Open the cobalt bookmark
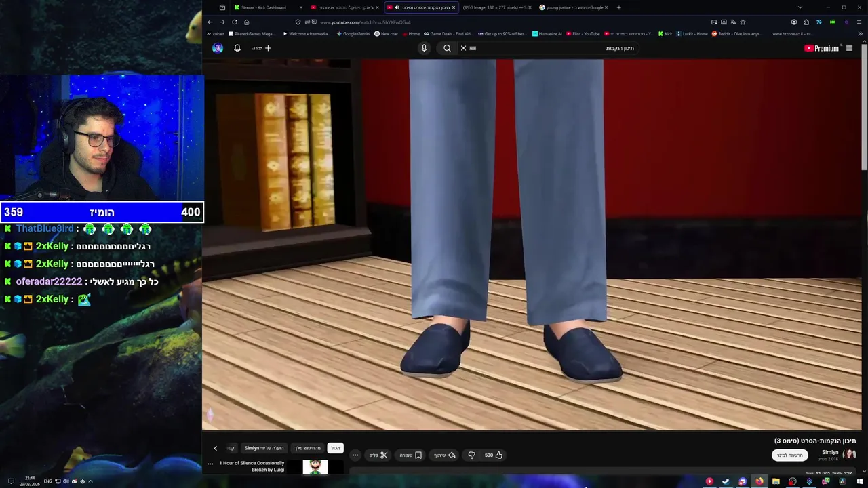 pyautogui.click(x=216, y=34)
